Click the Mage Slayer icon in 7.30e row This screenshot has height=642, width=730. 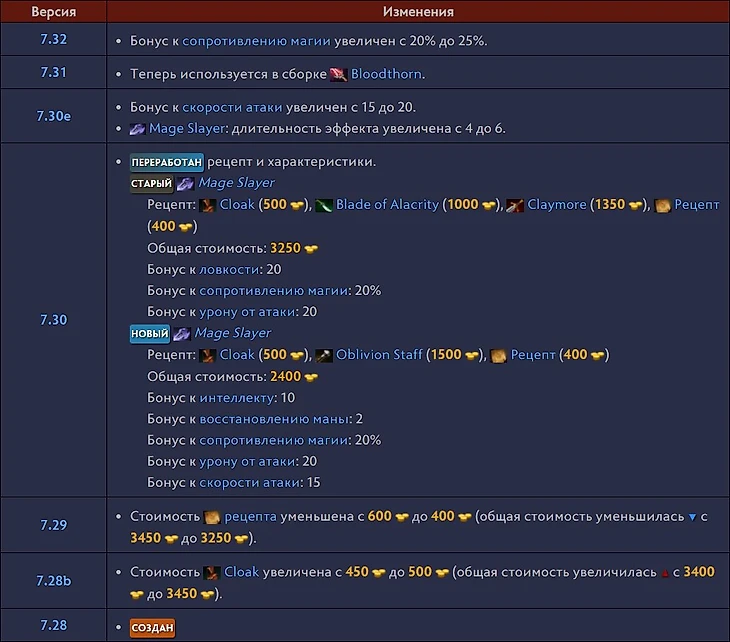coord(138,129)
